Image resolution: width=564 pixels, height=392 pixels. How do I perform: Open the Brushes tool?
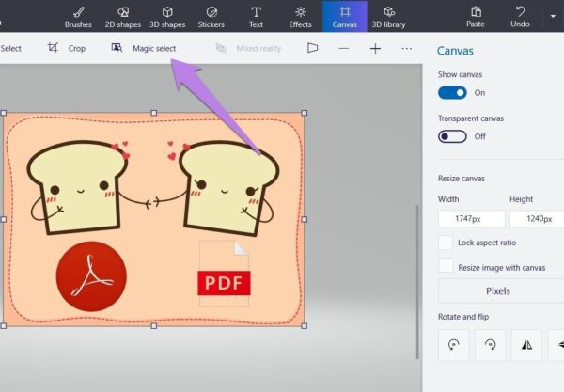78,16
